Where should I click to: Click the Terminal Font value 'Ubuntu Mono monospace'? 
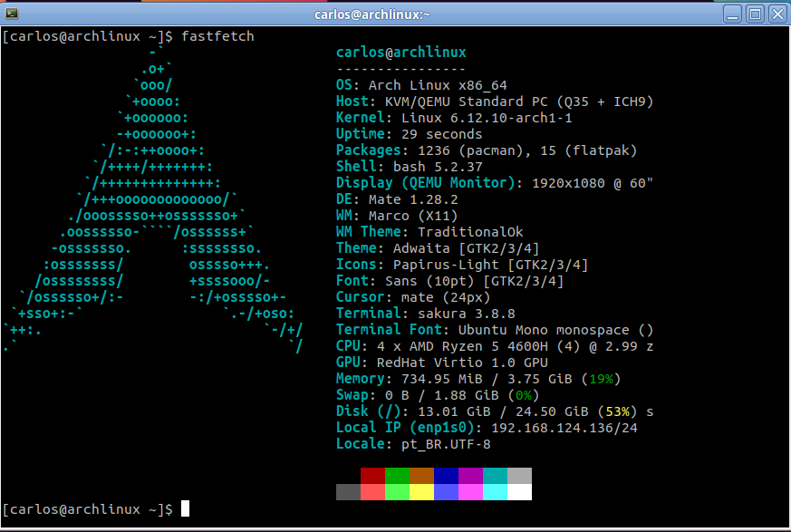click(544, 330)
